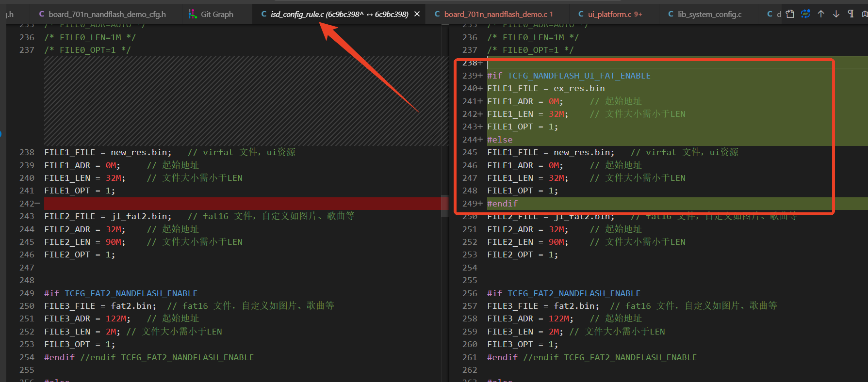868x382 pixels.
Task: Click the Git Graph tab icon
Action: 193,14
